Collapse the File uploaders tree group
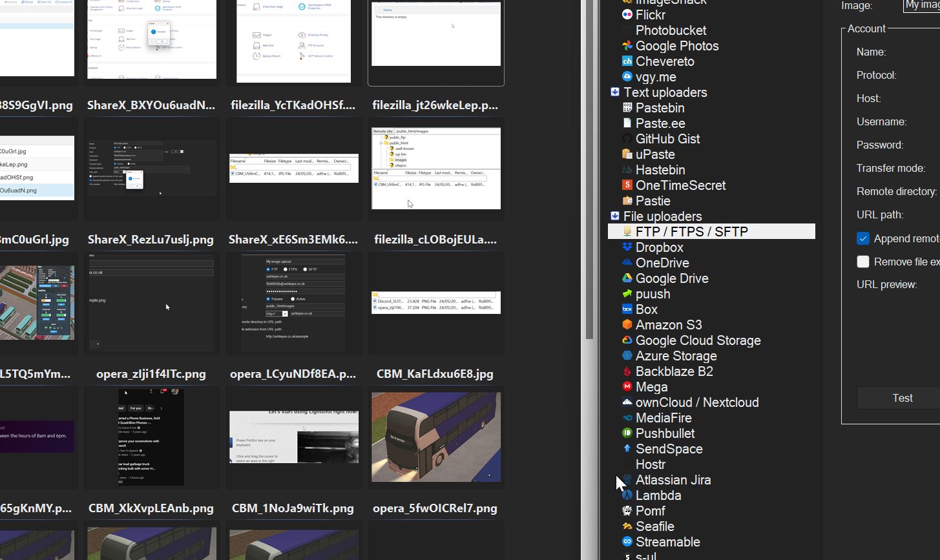The width and height of the screenshot is (940, 560). (615, 216)
